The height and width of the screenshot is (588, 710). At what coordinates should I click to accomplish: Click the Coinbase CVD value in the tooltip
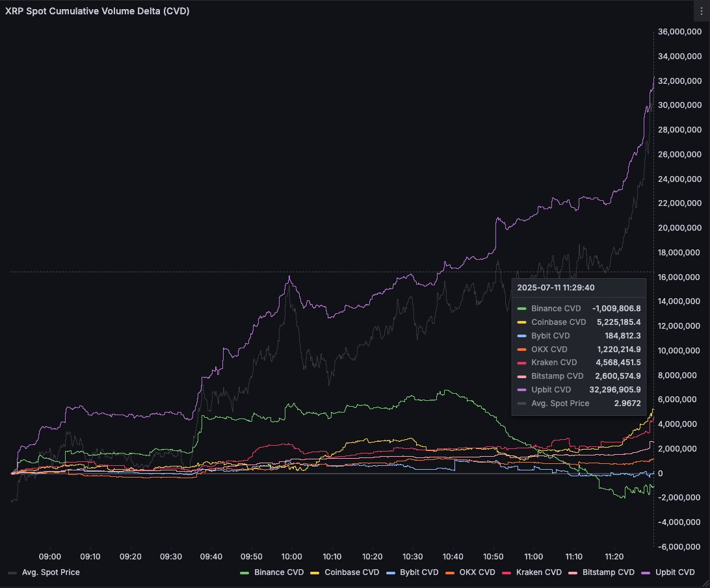pyautogui.click(x=619, y=322)
